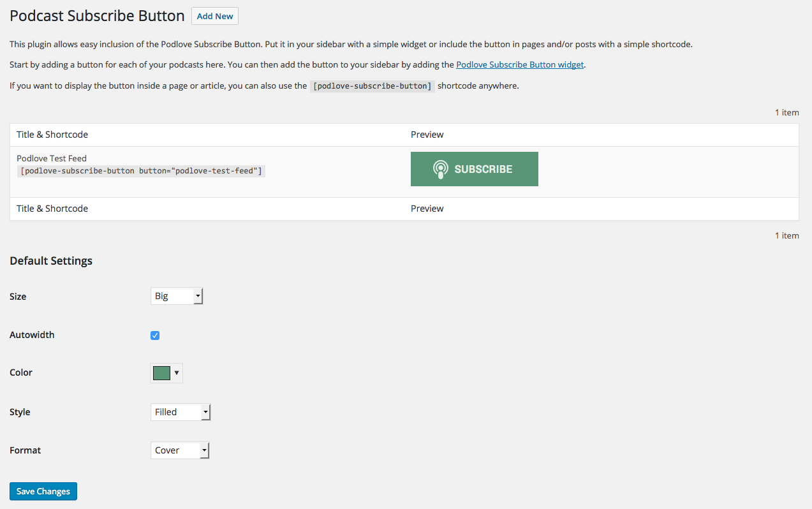Open the Color picker swatch
This screenshot has width=812, height=509.
click(x=166, y=373)
